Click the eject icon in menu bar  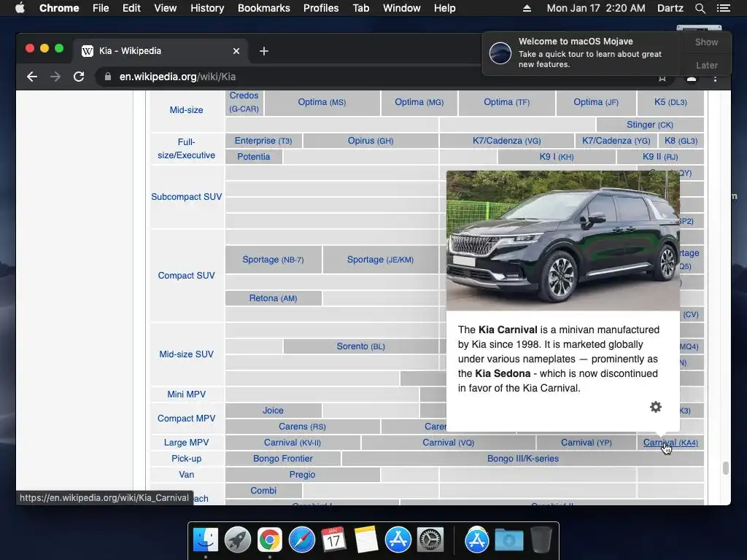[527, 8]
